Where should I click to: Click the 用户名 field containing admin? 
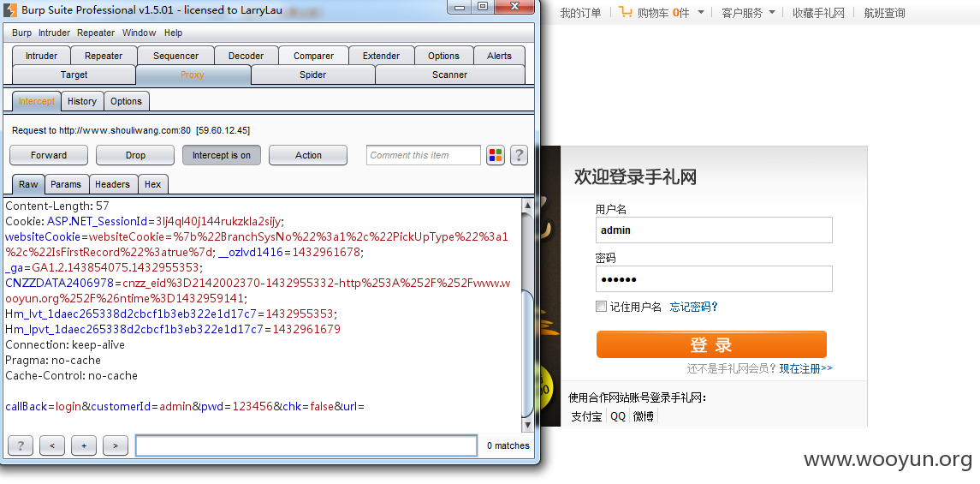714,230
